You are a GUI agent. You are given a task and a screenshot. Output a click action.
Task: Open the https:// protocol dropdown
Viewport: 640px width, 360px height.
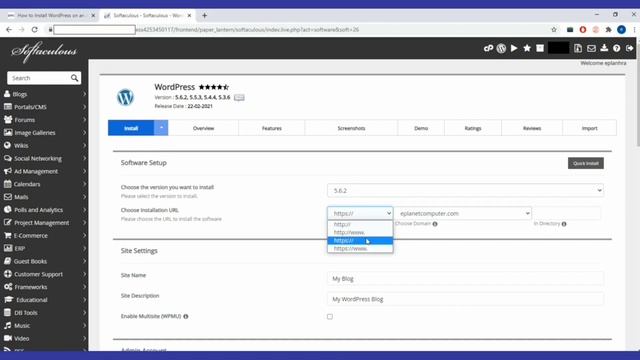(x=360, y=213)
